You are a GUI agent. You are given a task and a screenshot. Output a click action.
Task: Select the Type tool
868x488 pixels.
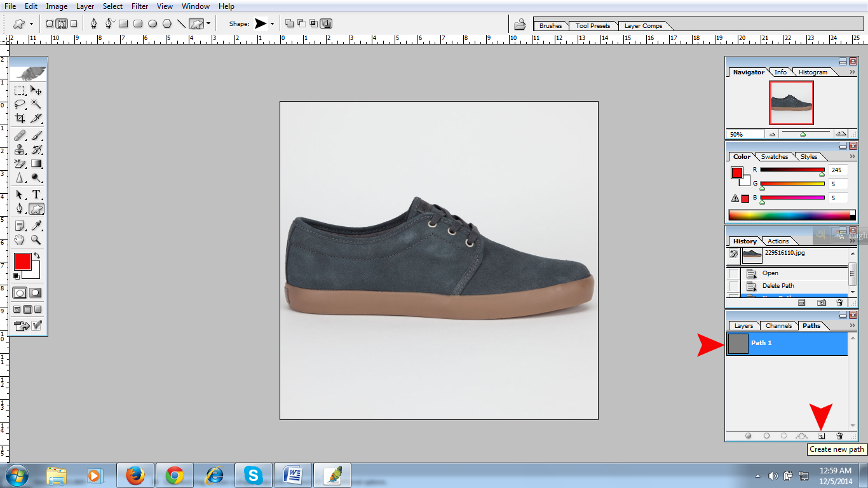(x=36, y=194)
